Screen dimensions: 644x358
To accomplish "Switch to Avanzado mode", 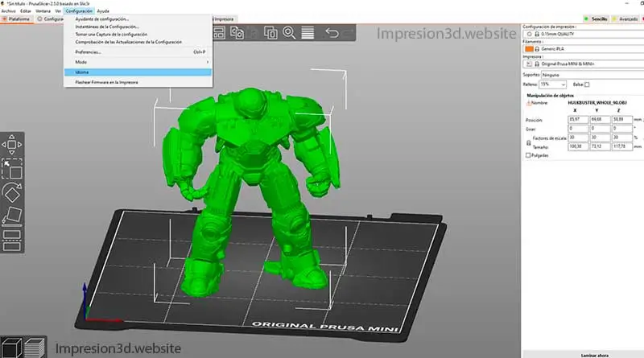I will pyautogui.click(x=625, y=19).
